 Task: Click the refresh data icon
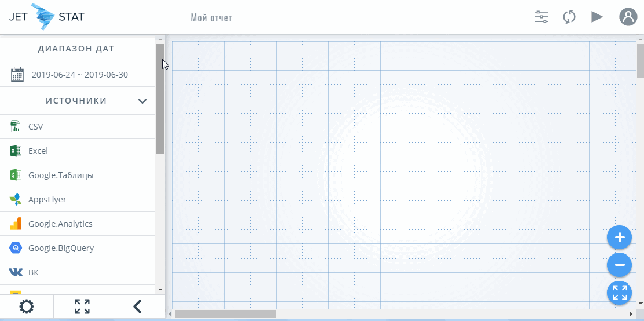(x=569, y=17)
